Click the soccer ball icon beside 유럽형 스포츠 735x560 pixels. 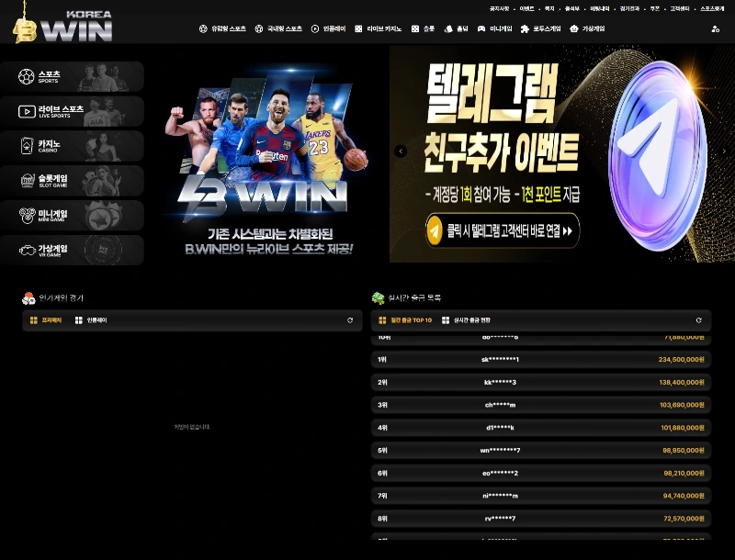[203, 29]
